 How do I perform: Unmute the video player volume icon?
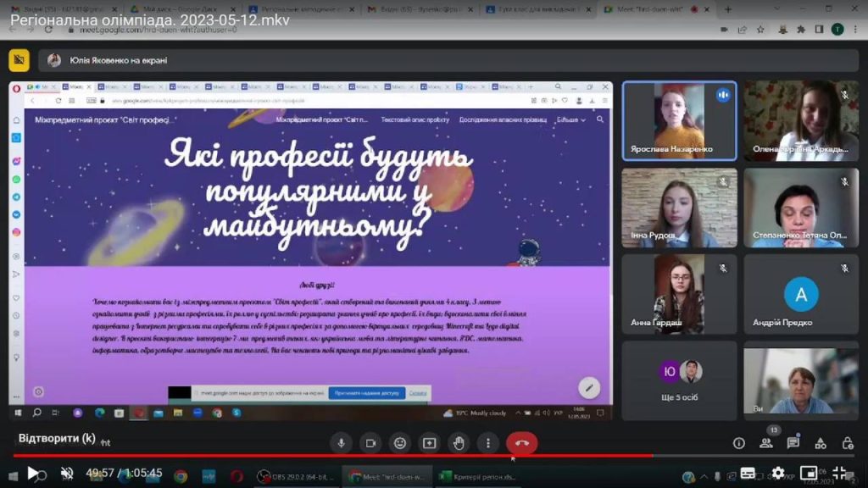click(67, 474)
